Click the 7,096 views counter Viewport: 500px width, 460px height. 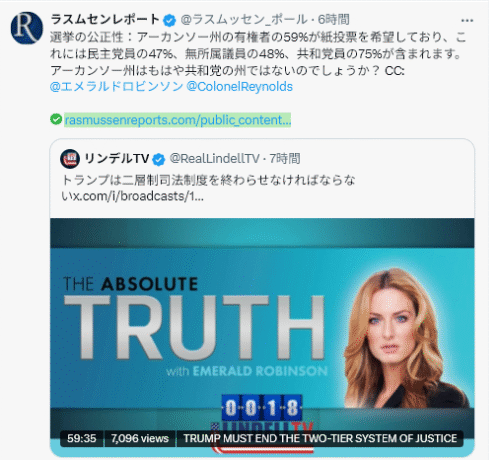click(140, 438)
